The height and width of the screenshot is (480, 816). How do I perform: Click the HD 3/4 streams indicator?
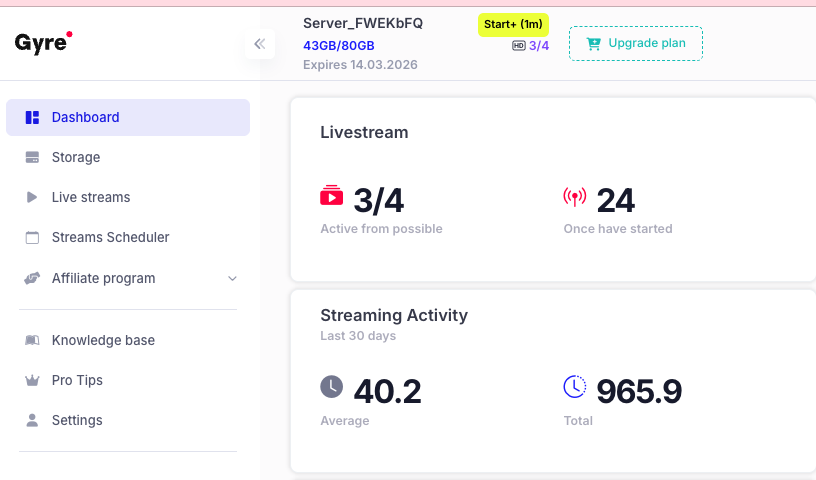530,46
